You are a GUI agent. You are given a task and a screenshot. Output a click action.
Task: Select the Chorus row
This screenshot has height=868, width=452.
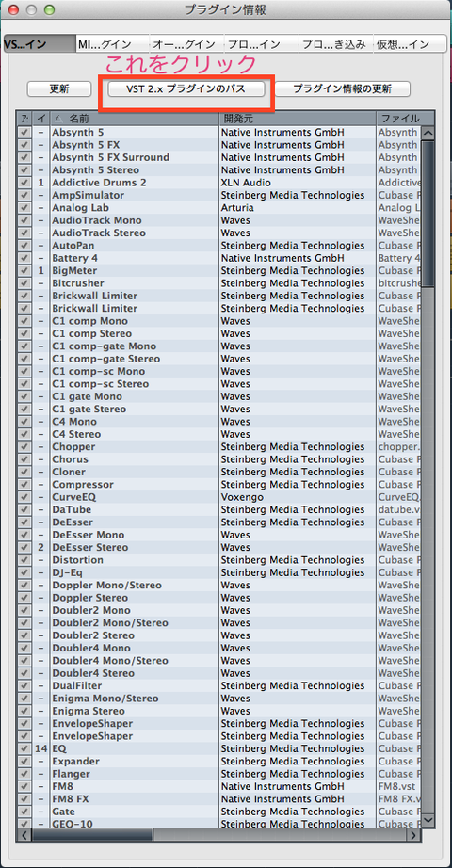[220, 459]
